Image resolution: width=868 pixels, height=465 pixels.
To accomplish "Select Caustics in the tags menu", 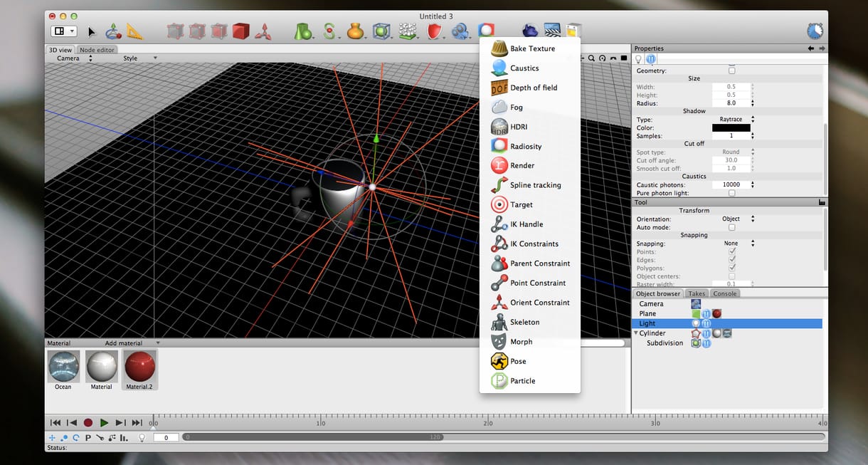I will click(x=530, y=68).
